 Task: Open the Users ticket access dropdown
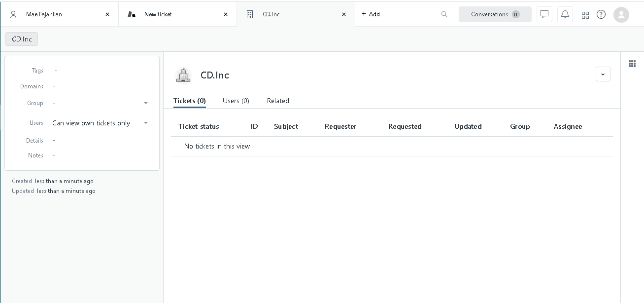click(x=146, y=123)
